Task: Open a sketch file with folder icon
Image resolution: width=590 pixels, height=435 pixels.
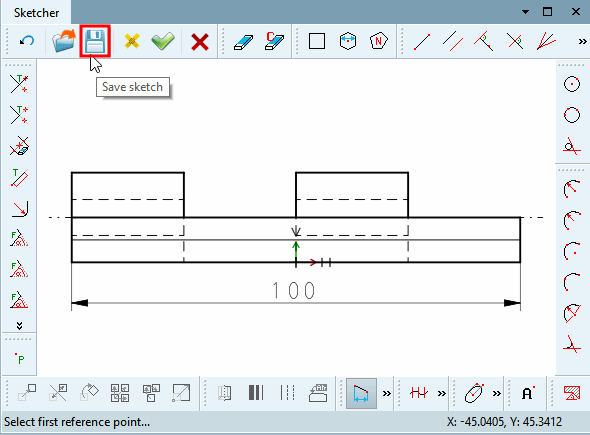Action: coord(64,41)
